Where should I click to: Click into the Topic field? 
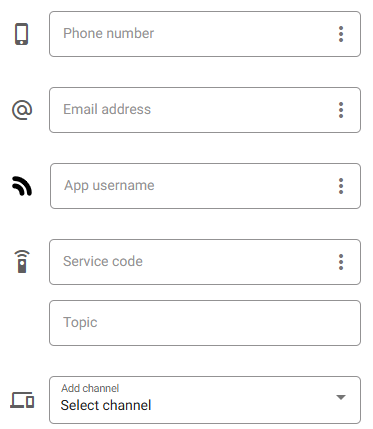205,323
